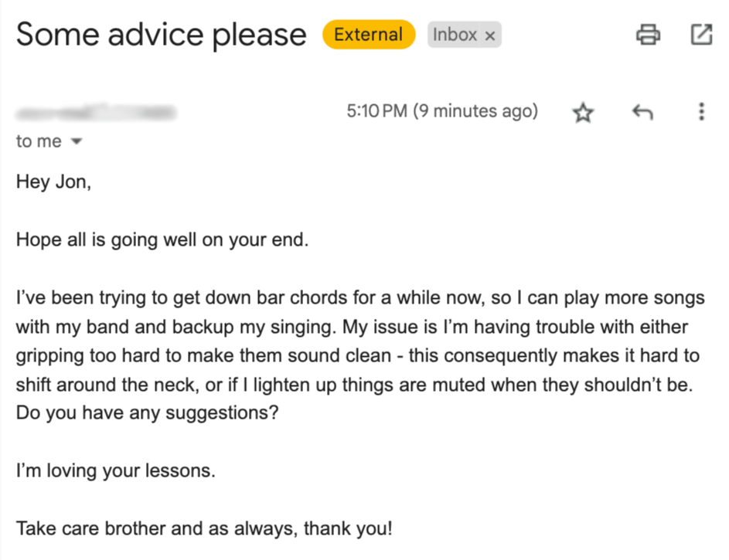The image size is (729, 560).
Task: Click the '(9 minutes ago)' relative time text
Action: 475,111
